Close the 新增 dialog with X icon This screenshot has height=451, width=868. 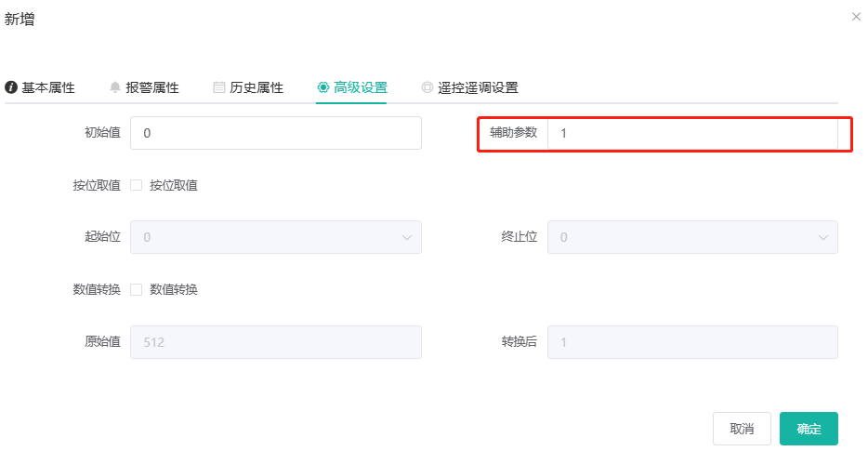[x=856, y=17]
